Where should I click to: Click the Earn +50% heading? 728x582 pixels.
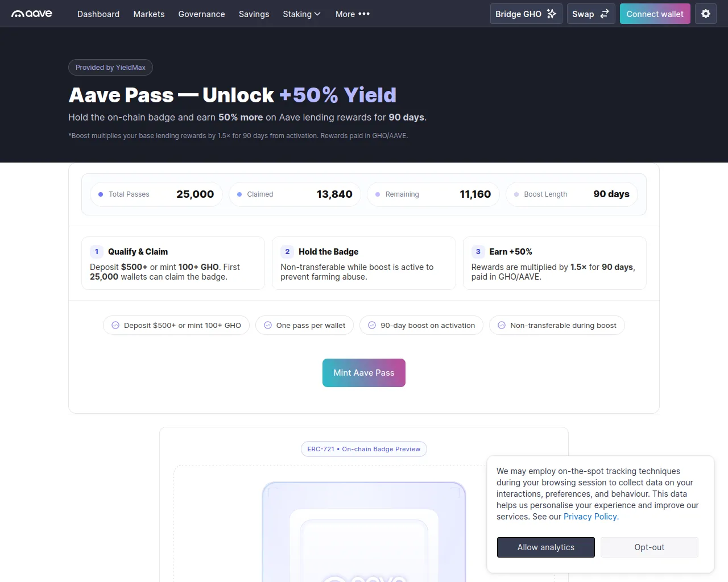511,252
